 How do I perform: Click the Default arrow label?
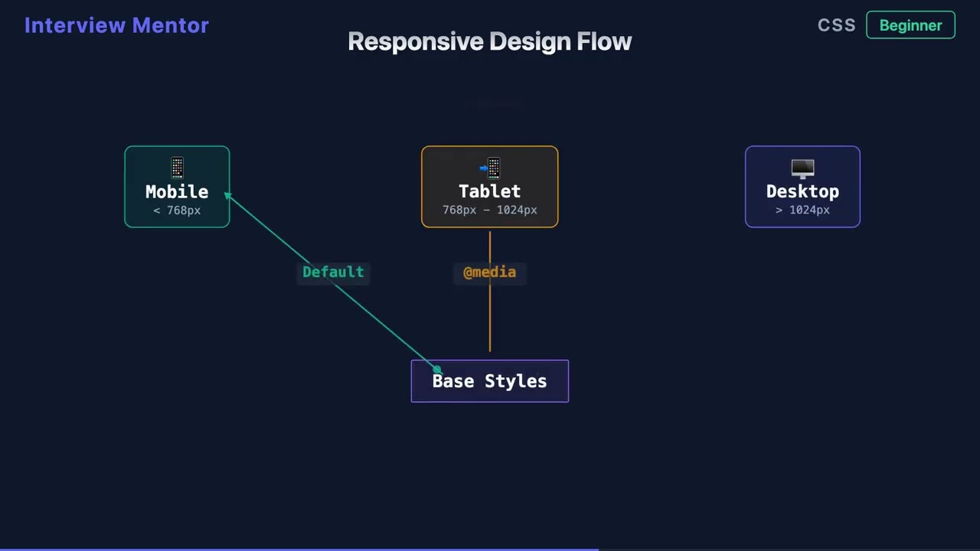tap(333, 272)
